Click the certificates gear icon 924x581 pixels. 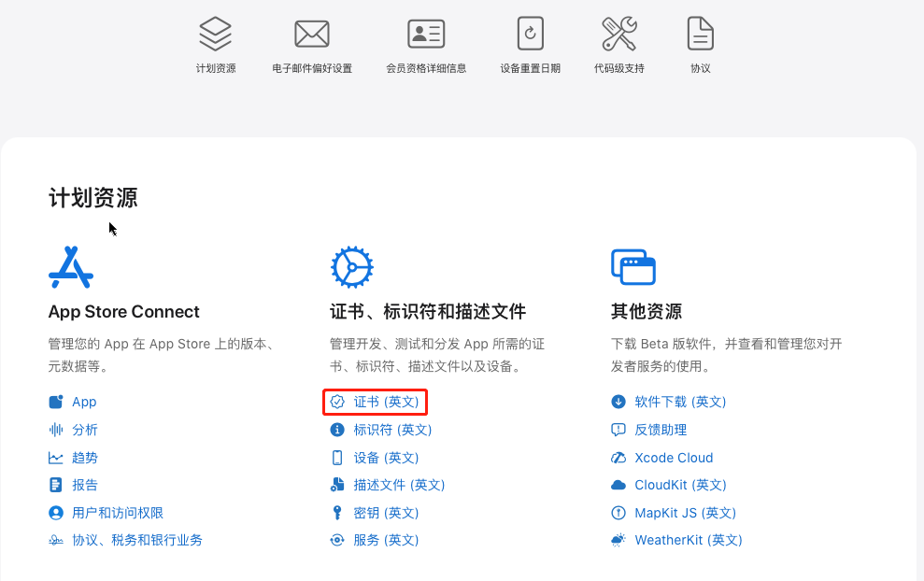(x=352, y=267)
